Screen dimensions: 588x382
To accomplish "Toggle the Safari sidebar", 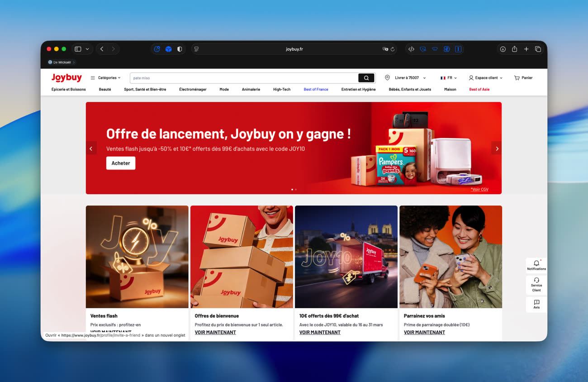I will click(78, 49).
